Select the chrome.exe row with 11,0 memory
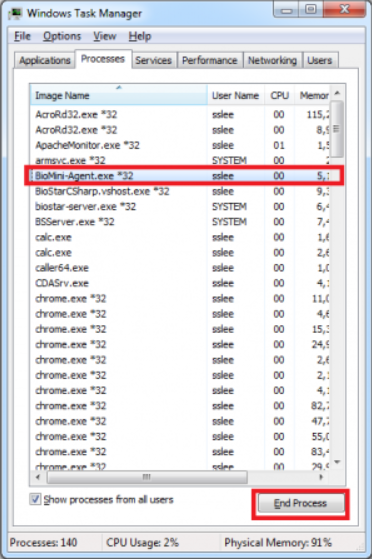Image resolution: width=372 pixels, height=559 pixels. pos(180,298)
